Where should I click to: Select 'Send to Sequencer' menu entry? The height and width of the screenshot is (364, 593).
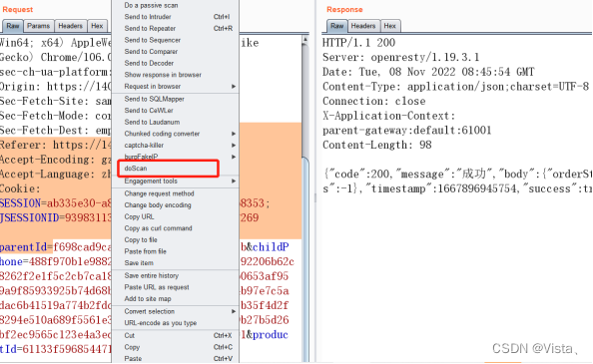[x=176, y=40]
